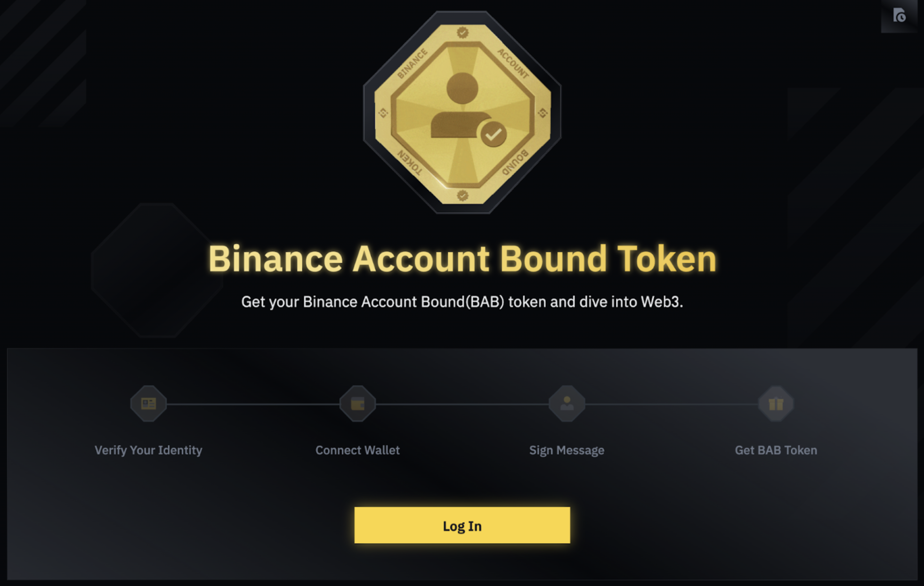Click the subtitle mentioning dive into Web3
The width and height of the screenshot is (924, 586).
462,301
